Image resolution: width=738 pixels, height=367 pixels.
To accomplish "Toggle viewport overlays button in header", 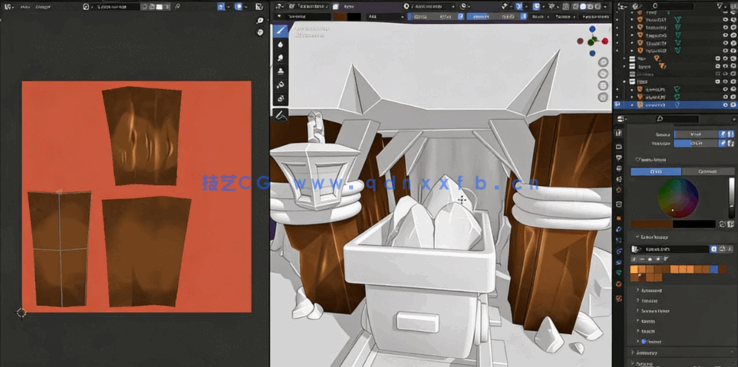I will [537, 7].
